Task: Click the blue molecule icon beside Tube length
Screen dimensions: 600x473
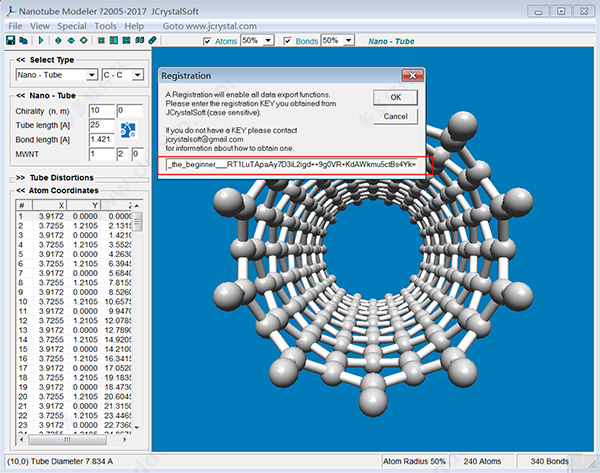Action: tap(128, 130)
